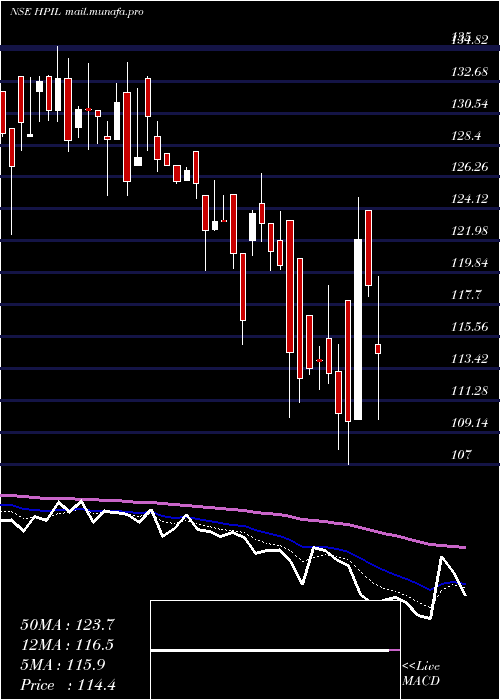Select the 111.28 price axis label
500x700 pixels.
470,391
